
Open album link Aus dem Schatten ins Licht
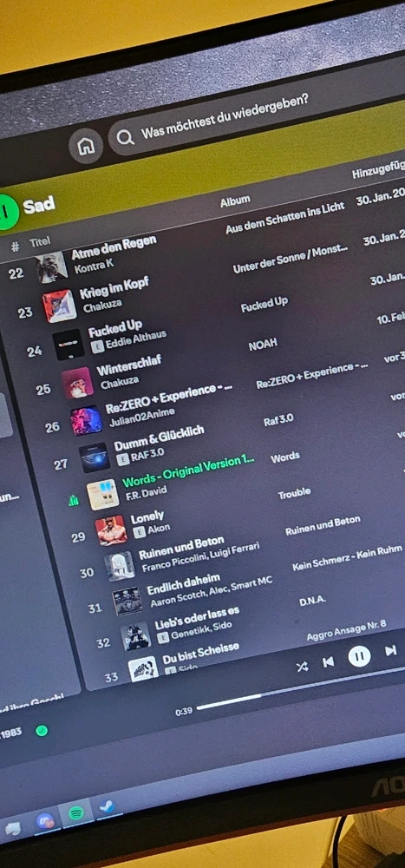pos(285,217)
